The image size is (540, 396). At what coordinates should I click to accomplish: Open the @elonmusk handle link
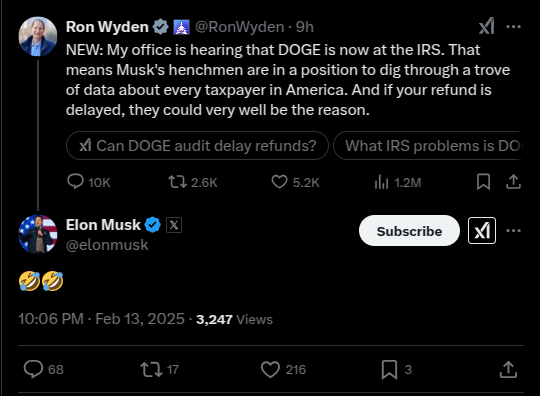coord(107,245)
